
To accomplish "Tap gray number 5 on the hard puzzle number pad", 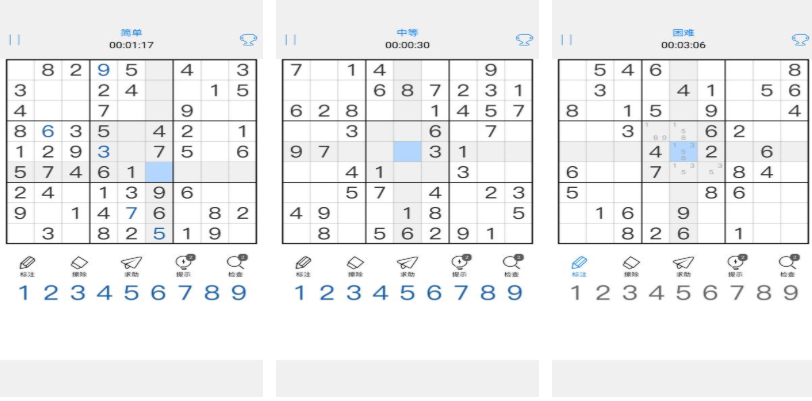I will click(x=682, y=293).
